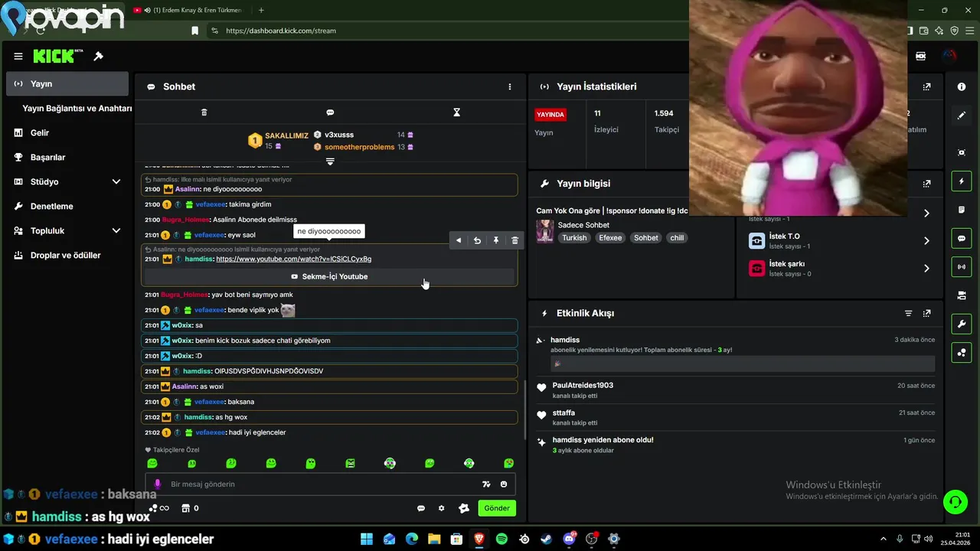The image size is (980, 551).
Task: Open emoji picker smiley in message box
Action: [504, 484]
